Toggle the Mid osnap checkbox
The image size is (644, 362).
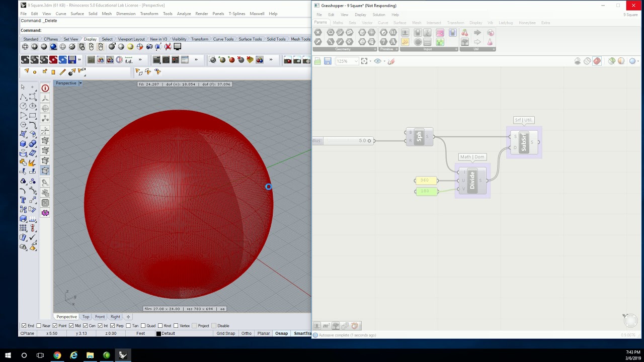click(70, 326)
